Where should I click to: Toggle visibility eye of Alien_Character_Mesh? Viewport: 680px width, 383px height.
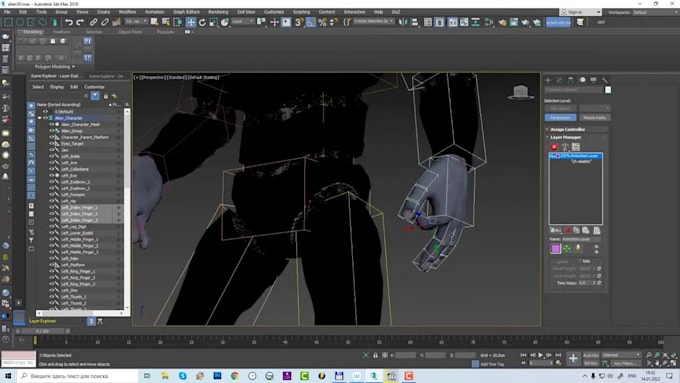coord(51,124)
